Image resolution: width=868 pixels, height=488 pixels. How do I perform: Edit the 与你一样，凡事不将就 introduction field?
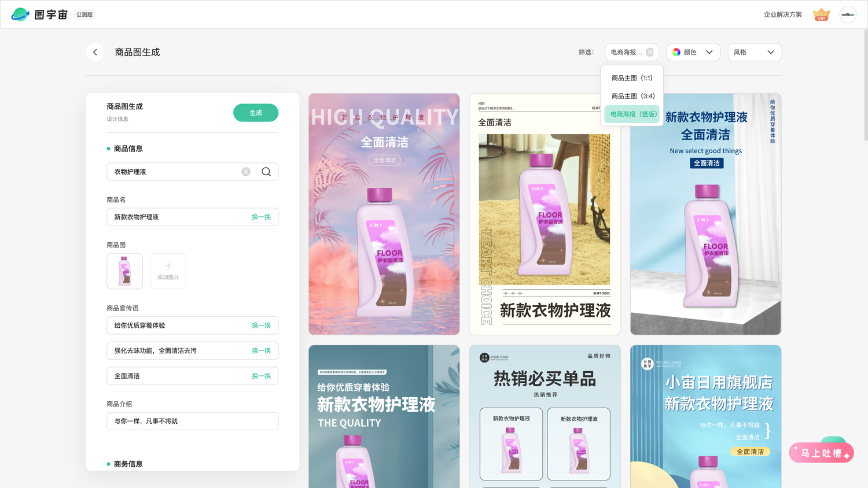coord(192,421)
